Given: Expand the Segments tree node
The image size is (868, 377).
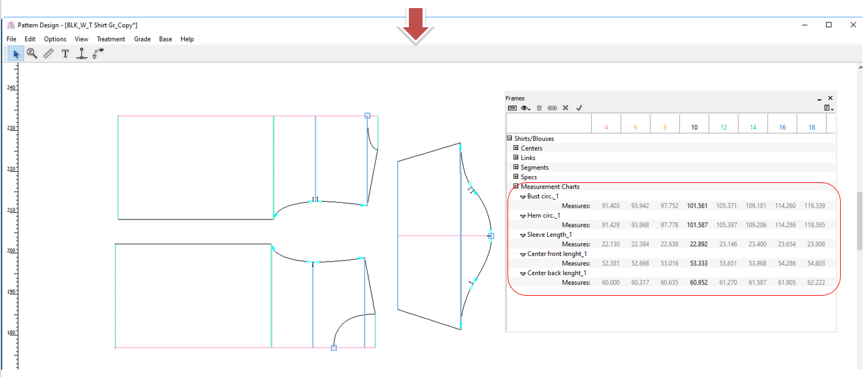Looking at the screenshot, I should click(516, 167).
